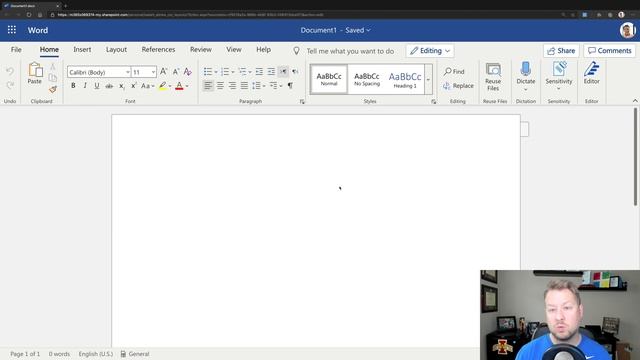Toggle Subscript formatting

pos(121,86)
